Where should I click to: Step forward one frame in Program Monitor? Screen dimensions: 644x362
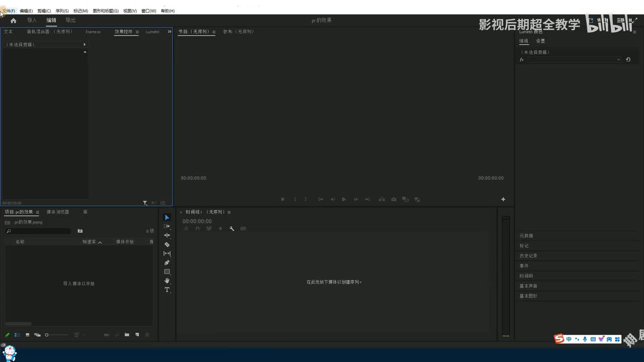tap(356, 199)
